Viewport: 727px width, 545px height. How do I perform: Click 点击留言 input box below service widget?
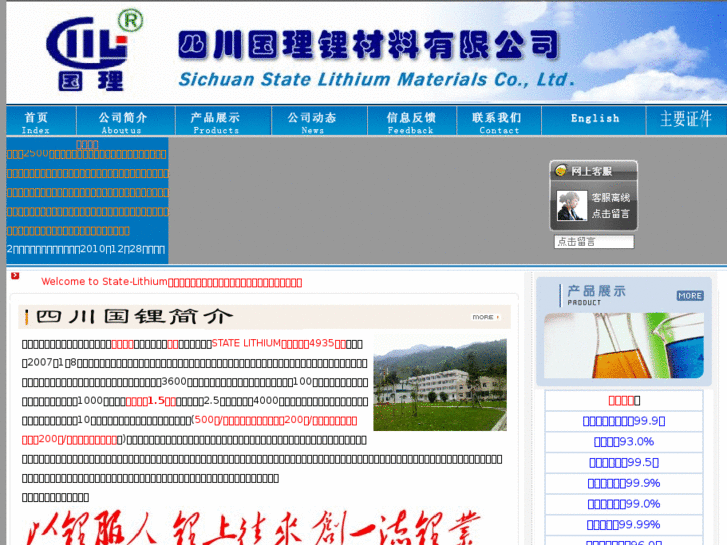point(593,242)
